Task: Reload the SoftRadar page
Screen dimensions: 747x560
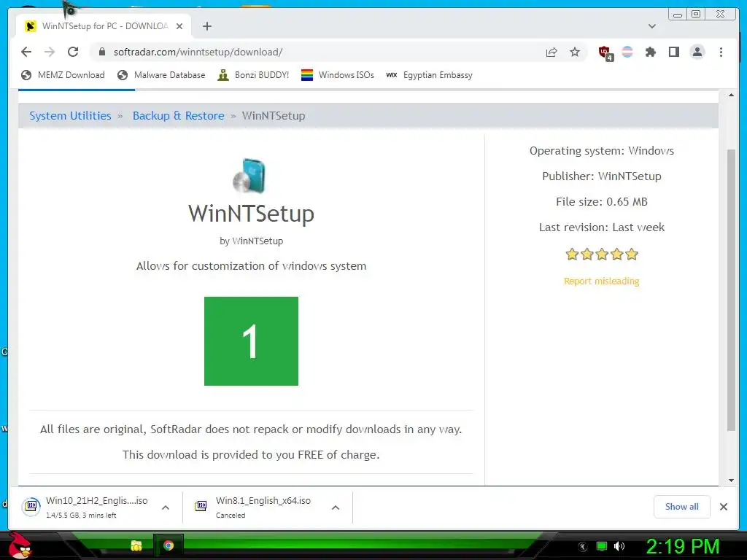Action: pyautogui.click(x=73, y=52)
